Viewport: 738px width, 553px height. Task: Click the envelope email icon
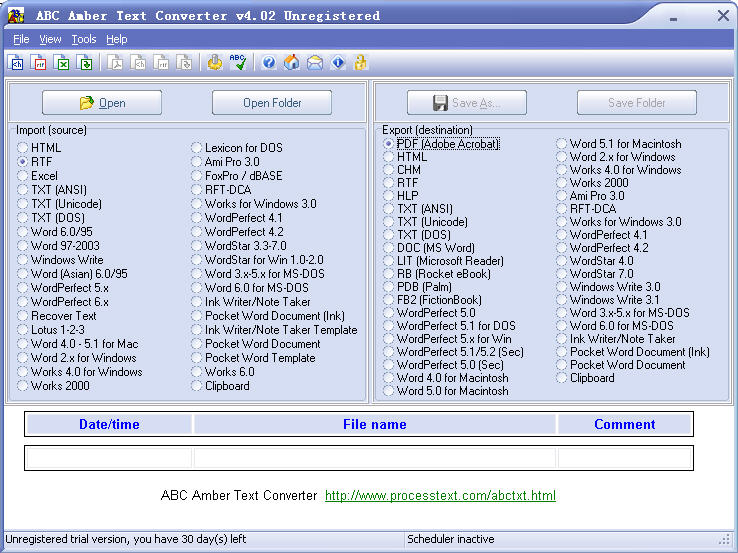pyautogui.click(x=315, y=62)
